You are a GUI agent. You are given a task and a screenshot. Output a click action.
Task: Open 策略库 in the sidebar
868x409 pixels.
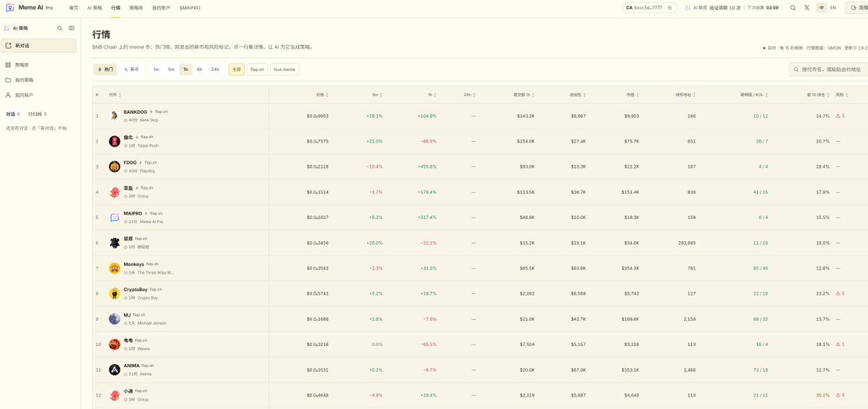(41, 64)
